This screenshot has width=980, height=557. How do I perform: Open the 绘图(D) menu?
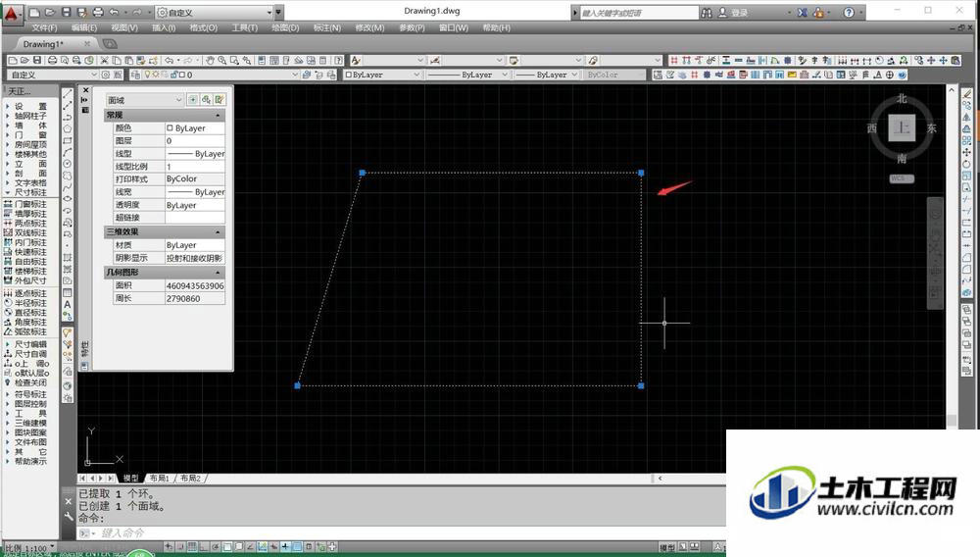[x=285, y=28]
